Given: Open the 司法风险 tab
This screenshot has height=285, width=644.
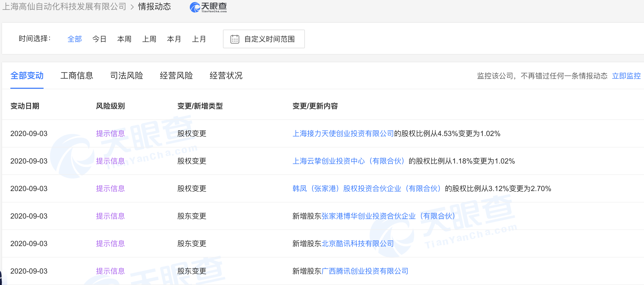Looking at the screenshot, I should 127,76.
